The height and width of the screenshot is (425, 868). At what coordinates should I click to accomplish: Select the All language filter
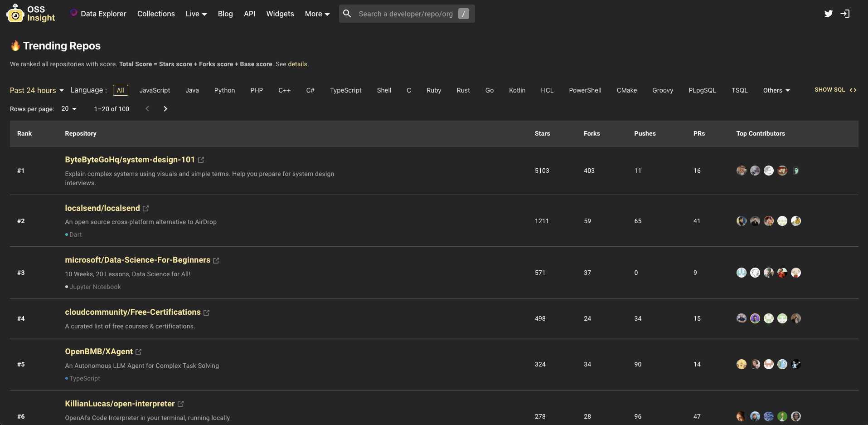(x=121, y=90)
